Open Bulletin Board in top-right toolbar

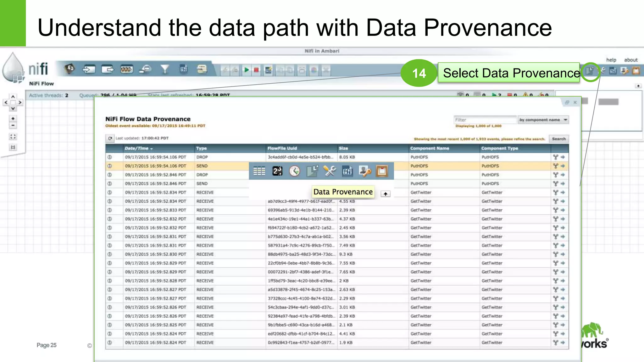point(636,71)
